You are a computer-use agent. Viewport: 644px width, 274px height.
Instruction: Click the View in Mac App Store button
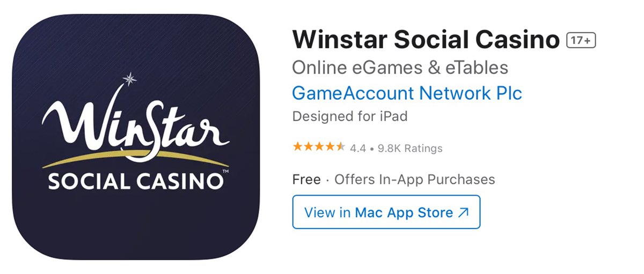(x=386, y=212)
